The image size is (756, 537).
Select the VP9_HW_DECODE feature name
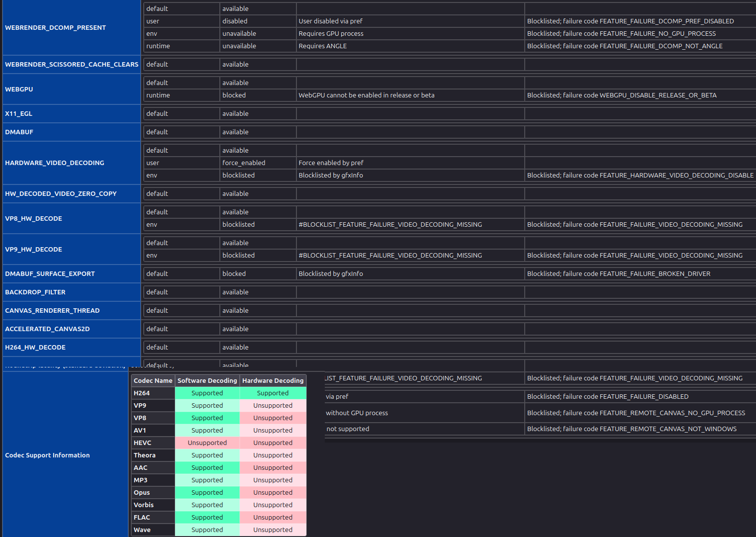[x=33, y=249]
